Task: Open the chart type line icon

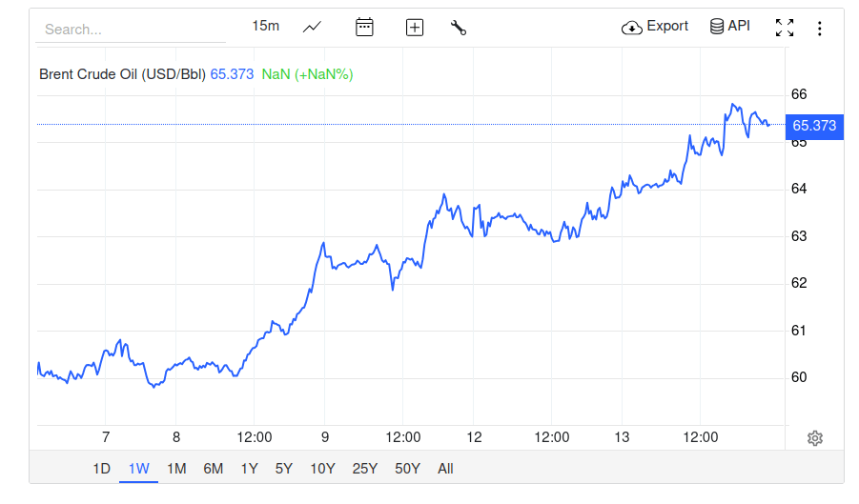Action: point(313,27)
